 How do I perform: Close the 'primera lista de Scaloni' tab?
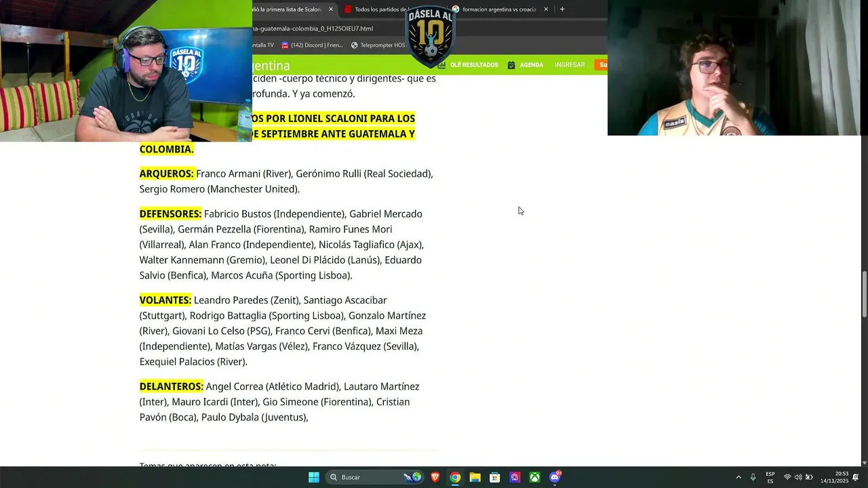[x=331, y=9]
